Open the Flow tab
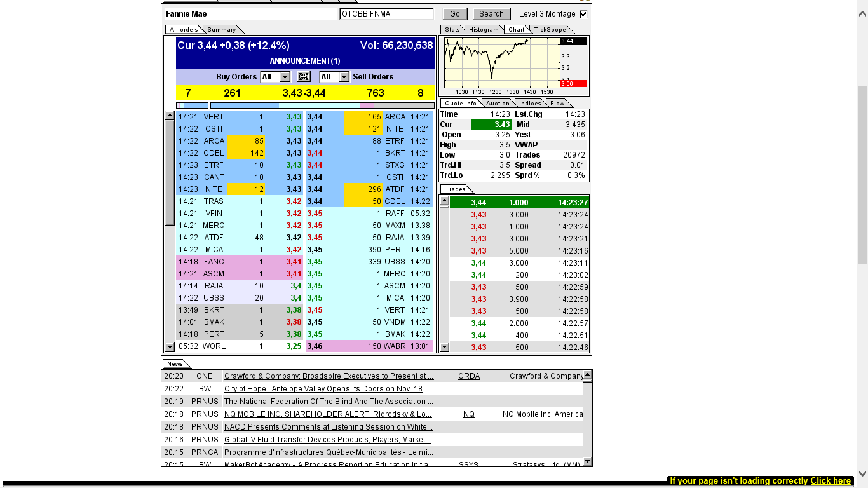 coord(557,104)
